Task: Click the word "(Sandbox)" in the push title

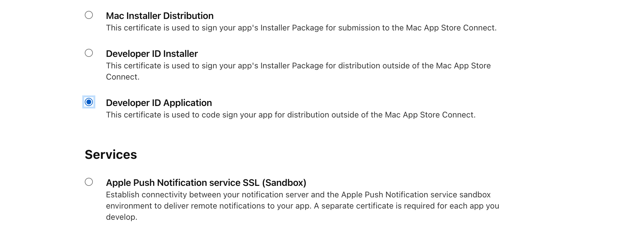Action: 284,183
